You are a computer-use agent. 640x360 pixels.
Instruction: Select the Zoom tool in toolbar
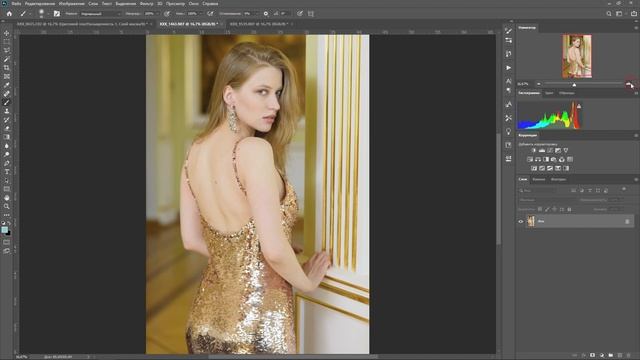click(7, 207)
